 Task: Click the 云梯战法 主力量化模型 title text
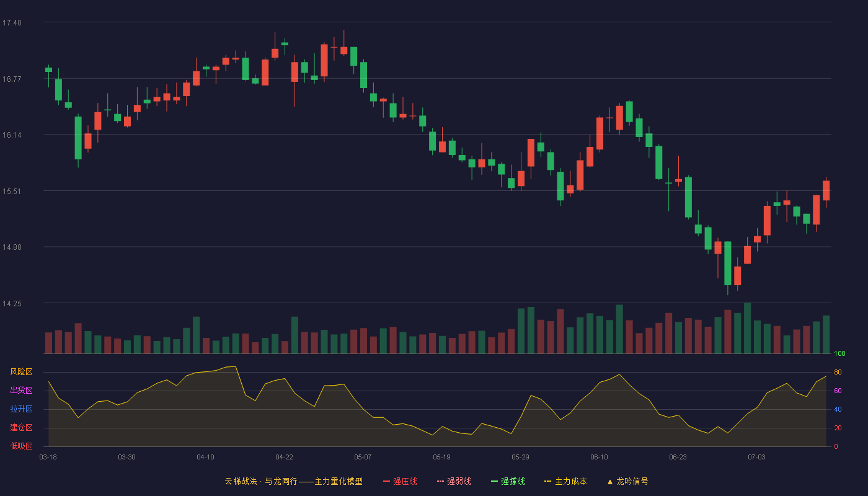click(294, 481)
